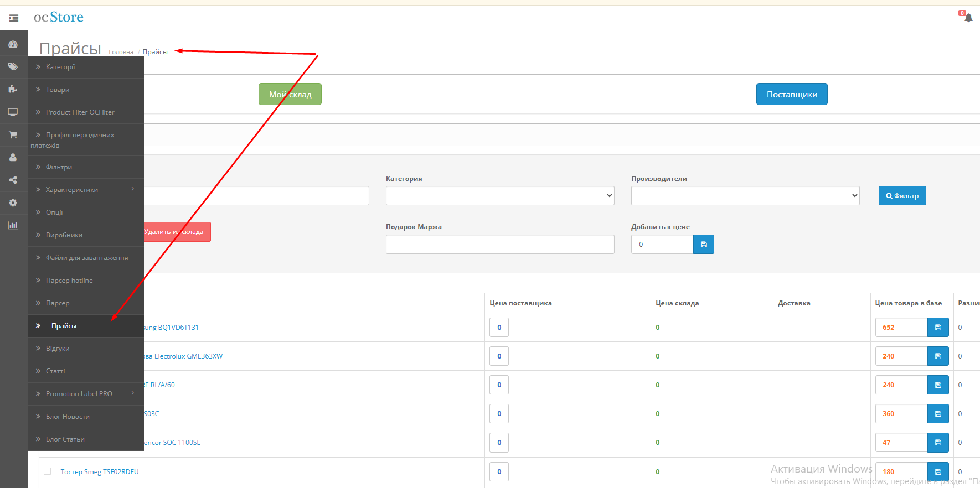The image size is (980, 488).
Task: Open the Відгуки menu item
Action: (58, 349)
